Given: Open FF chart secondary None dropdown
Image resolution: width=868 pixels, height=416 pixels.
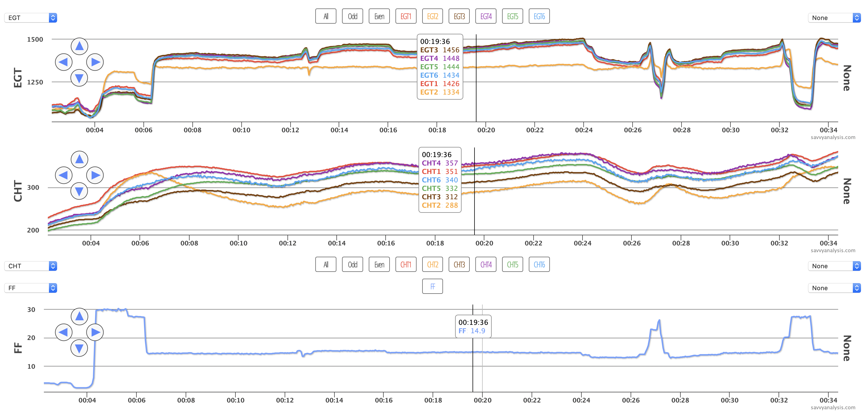Looking at the screenshot, I should [834, 288].
